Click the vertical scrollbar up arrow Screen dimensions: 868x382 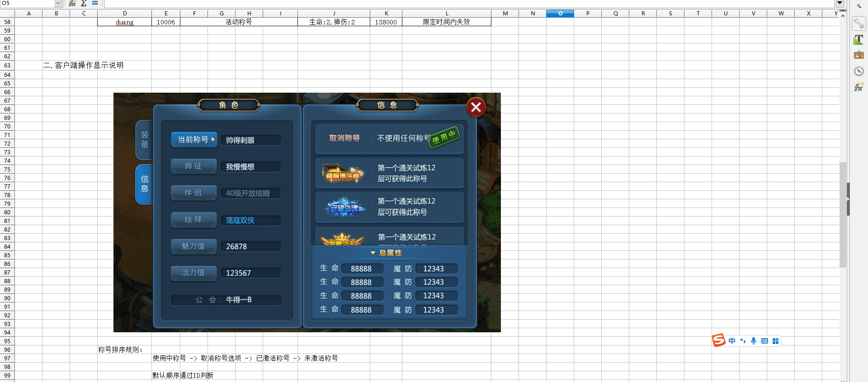[x=843, y=16]
